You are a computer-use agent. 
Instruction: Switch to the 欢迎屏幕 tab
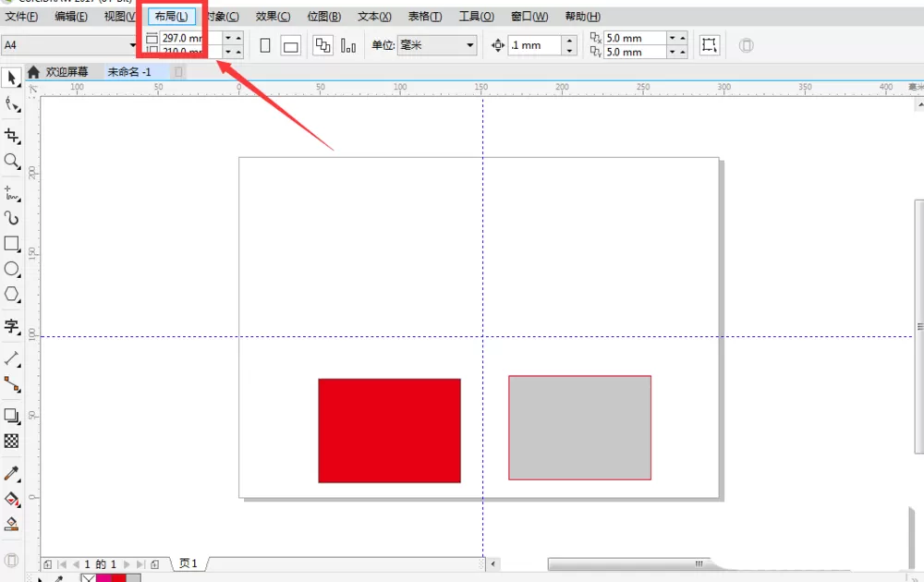click(67, 72)
